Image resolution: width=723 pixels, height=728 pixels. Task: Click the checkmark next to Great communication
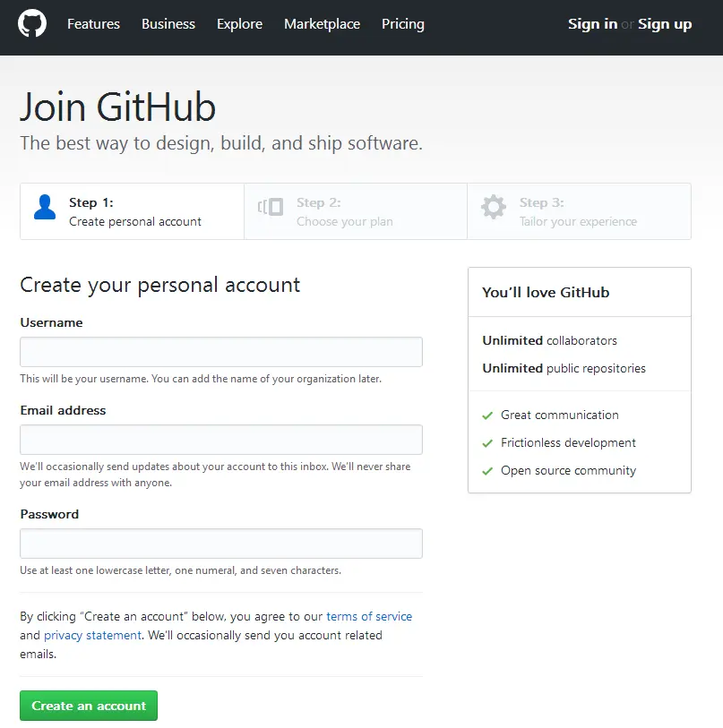pyautogui.click(x=487, y=415)
